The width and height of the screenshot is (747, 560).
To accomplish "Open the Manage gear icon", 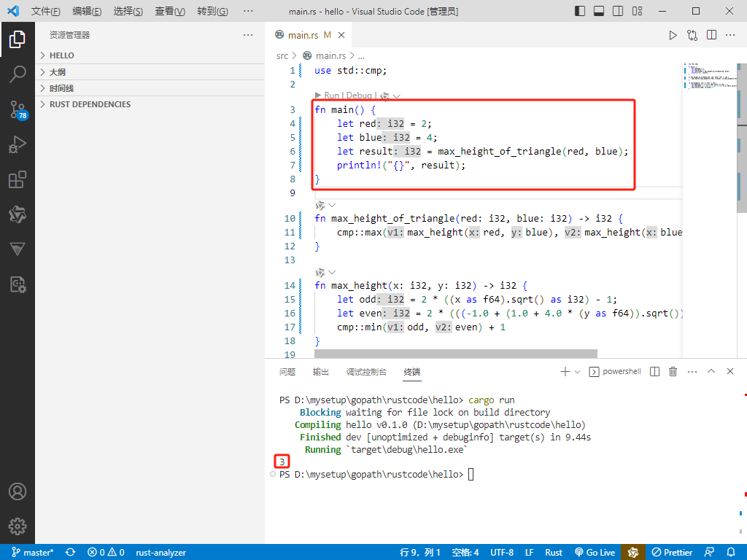I will [x=18, y=526].
